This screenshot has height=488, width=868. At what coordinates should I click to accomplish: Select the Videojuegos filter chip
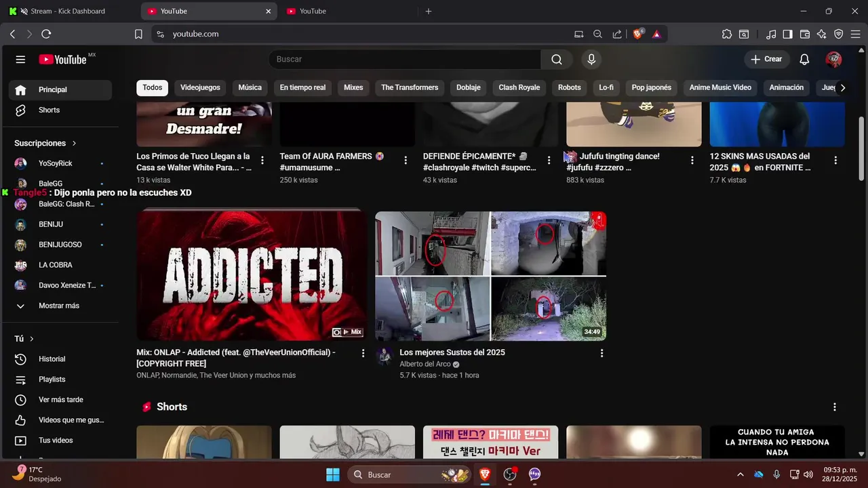[x=200, y=87]
